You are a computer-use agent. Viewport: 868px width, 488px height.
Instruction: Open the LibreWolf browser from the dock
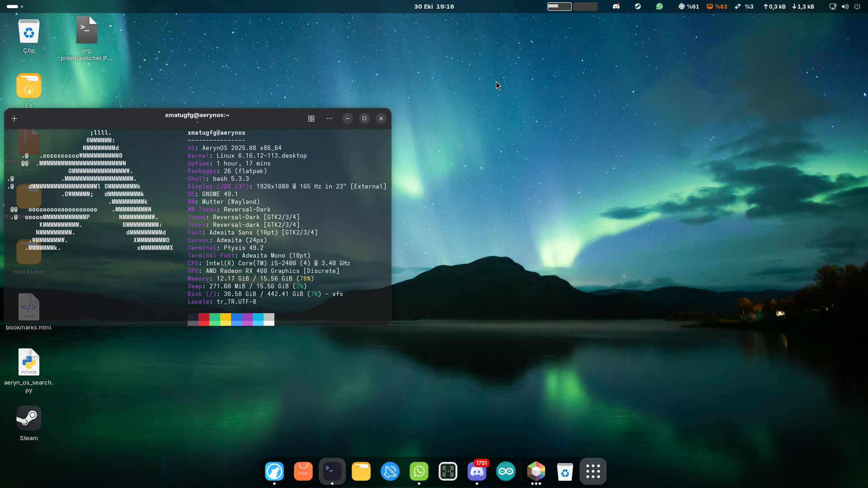274,471
